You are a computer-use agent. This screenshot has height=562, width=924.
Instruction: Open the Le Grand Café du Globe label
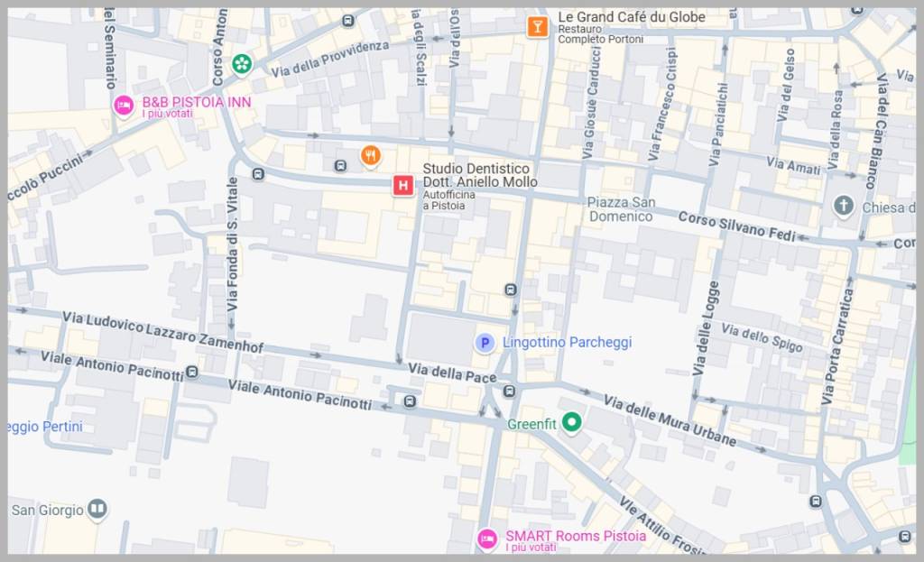[x=632, y=17]
